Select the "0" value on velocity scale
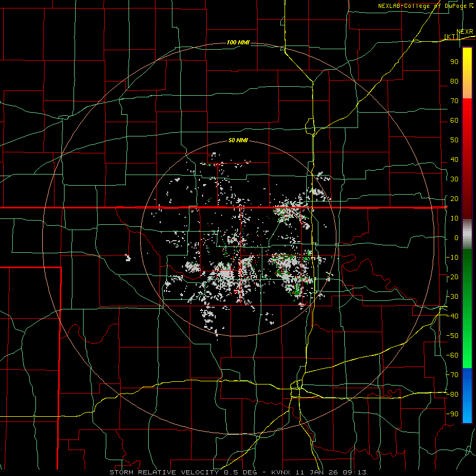 (456, 237)
